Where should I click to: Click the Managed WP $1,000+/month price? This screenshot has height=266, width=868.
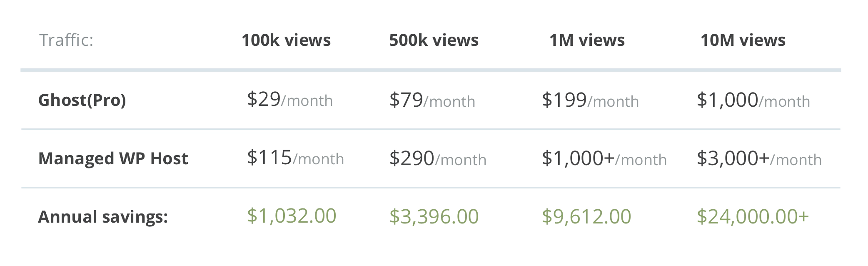pyautogui.click(x=604, y=159)
